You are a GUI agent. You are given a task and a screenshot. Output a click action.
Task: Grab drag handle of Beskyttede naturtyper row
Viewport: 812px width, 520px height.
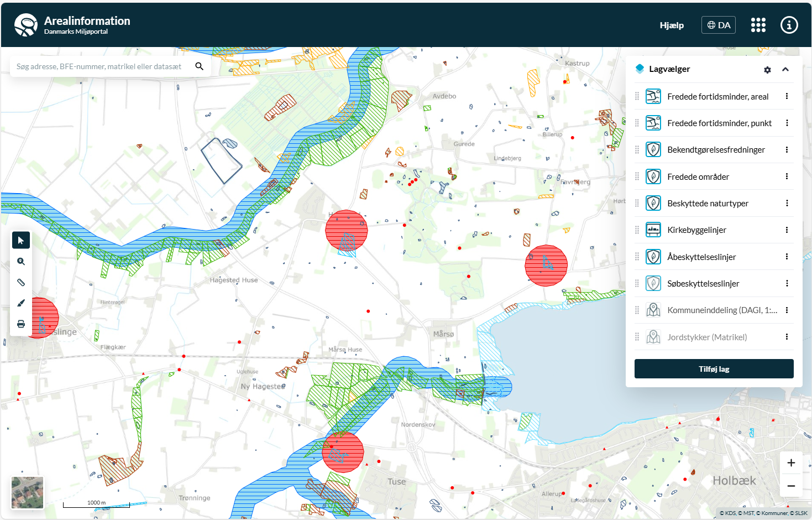point(637,203)
